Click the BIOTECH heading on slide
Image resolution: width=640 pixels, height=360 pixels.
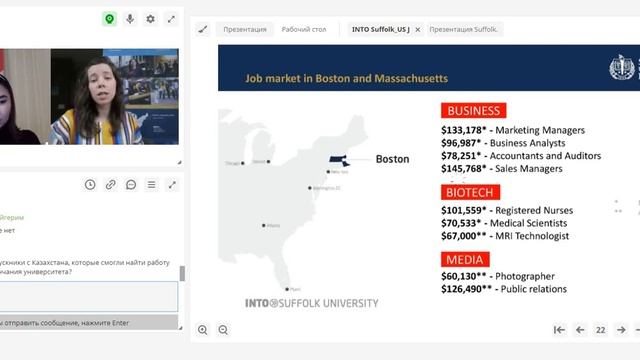click(x=470, y=192)
